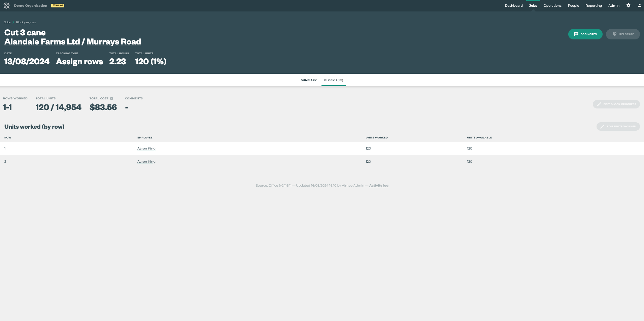Image resolution: width=644 pixels, height=321 pixels.
Task: Click the relocate pin icon
Action: (x=615, y=34)
